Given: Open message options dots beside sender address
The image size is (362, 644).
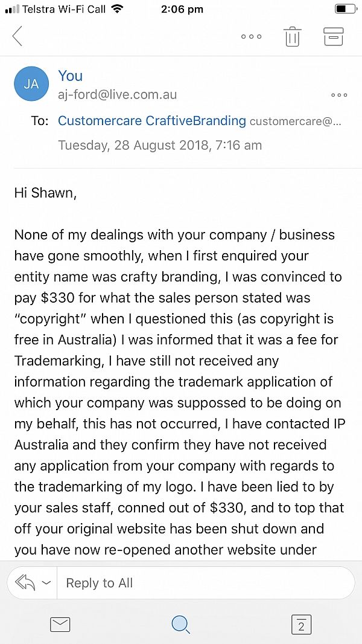Looking at the screenshot, I should 340,95.
